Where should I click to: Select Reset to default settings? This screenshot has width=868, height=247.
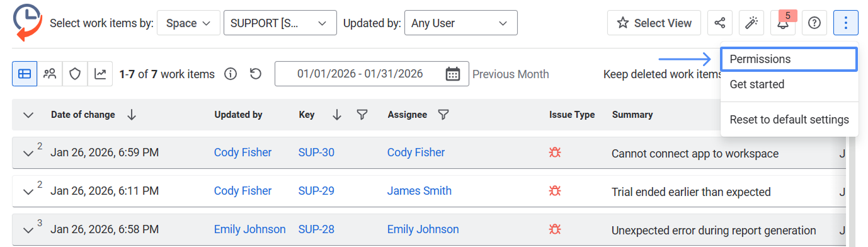pos(789,120)
